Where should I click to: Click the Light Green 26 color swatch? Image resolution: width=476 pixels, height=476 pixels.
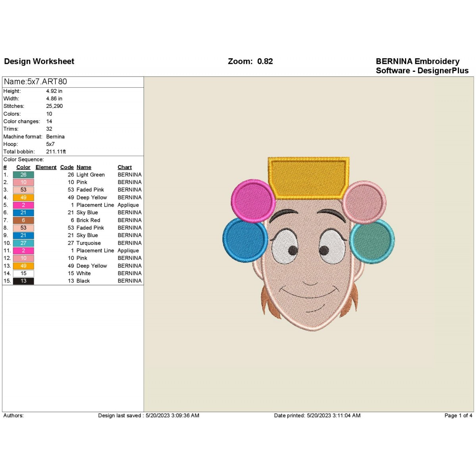coord(23,175)
